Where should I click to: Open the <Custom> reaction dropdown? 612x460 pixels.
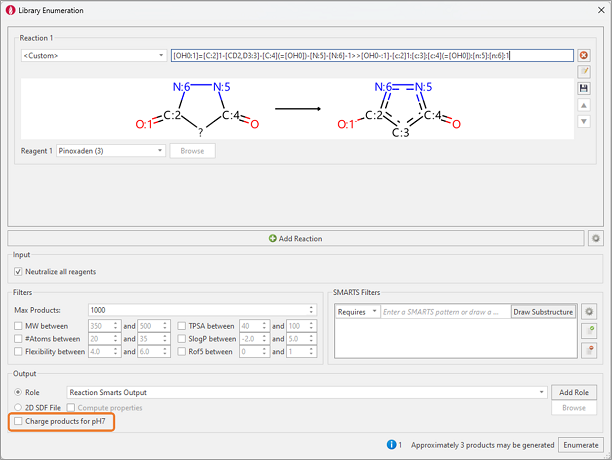94,55
